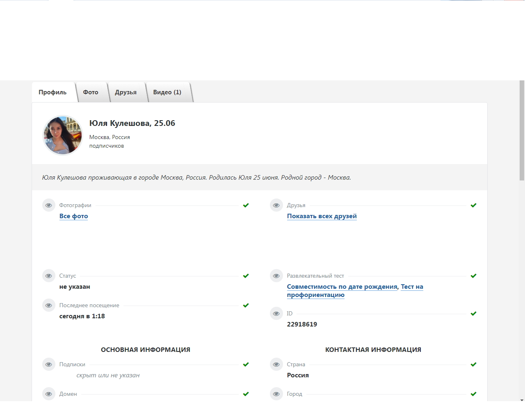Click the round profile avatar photo
525x420 pixels.
pyautogui.click(x=63, y=135)
